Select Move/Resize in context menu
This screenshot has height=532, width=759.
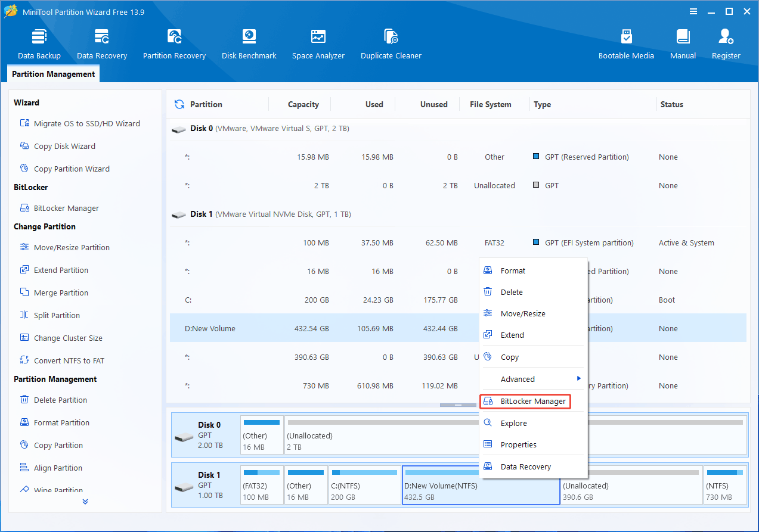(534, 313)
